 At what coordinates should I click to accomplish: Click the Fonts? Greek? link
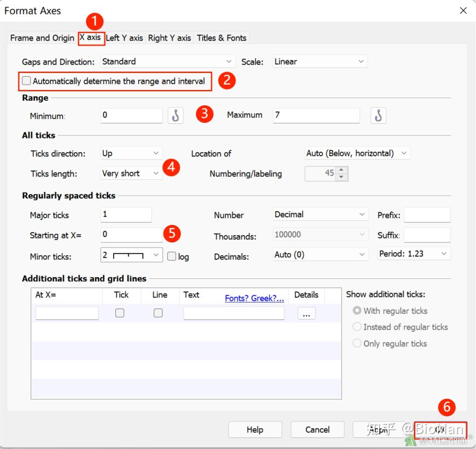click(254, 299)
